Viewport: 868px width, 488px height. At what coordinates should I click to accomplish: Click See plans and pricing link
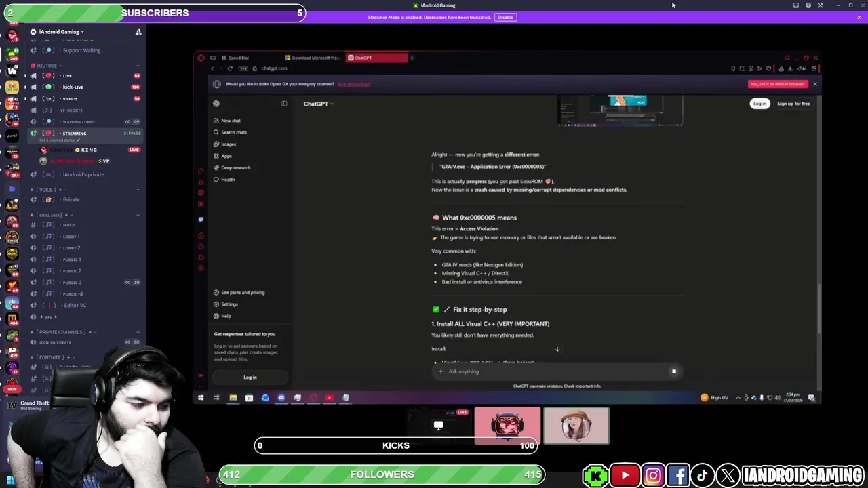242,293
